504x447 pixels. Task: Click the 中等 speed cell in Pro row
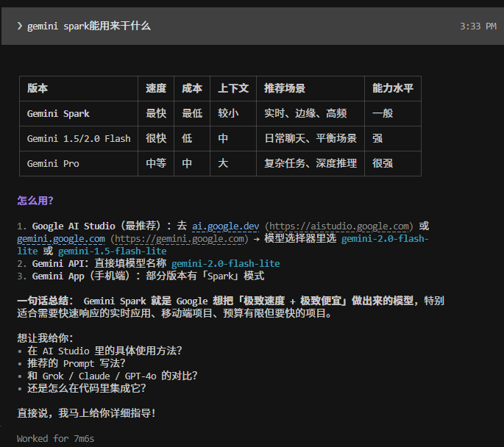pos(156,163)
